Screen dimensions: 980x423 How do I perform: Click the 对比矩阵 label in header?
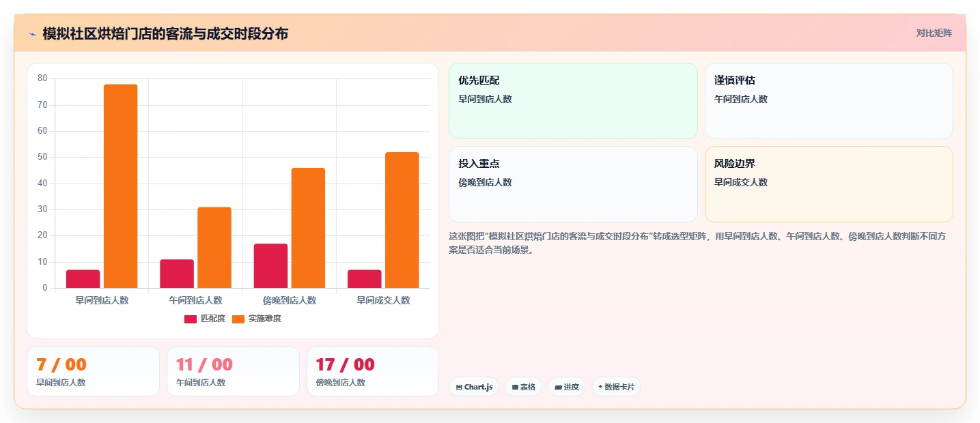[x=934, y=33]
